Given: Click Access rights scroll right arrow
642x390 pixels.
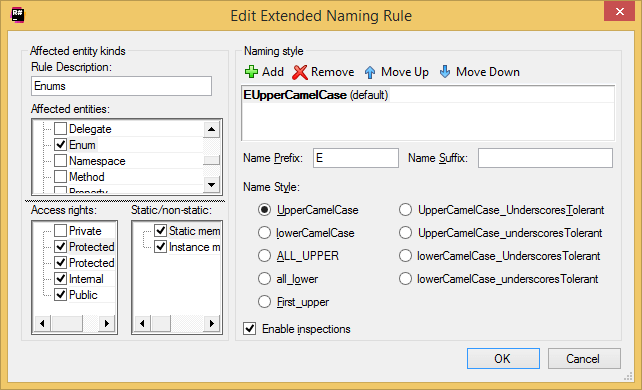Looking at the screenshot, I should 107,323.
